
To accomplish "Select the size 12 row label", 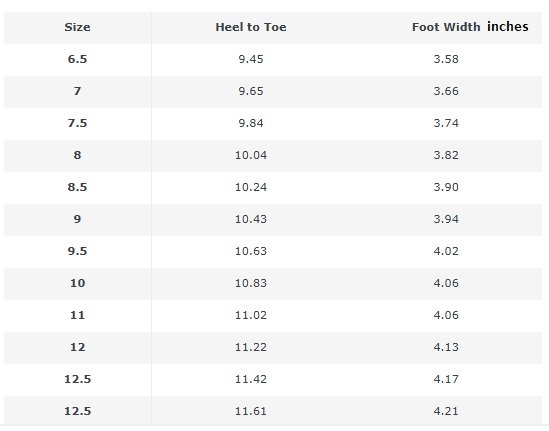I will 77,347.
